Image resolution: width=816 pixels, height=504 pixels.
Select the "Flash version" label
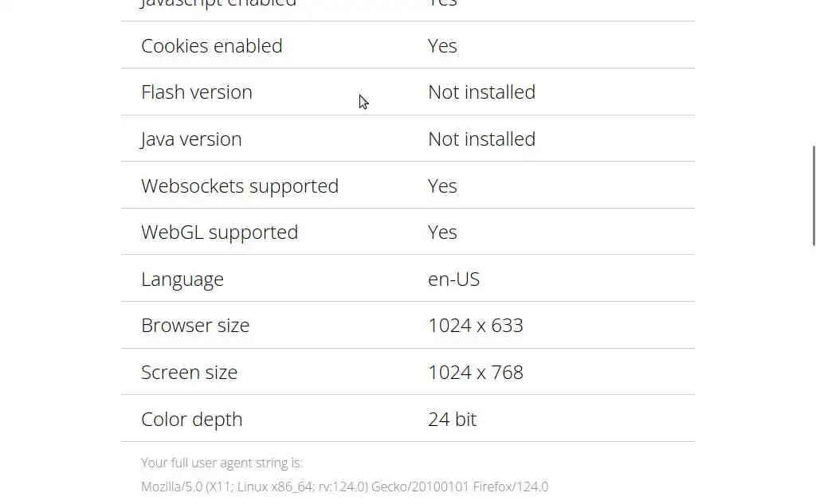click(x=196, y=92)
